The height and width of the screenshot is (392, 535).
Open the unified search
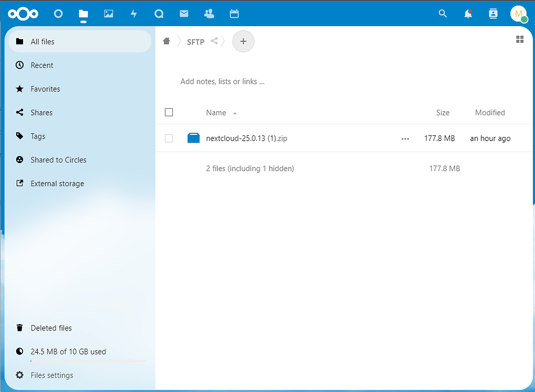click(x=443, y=14)
